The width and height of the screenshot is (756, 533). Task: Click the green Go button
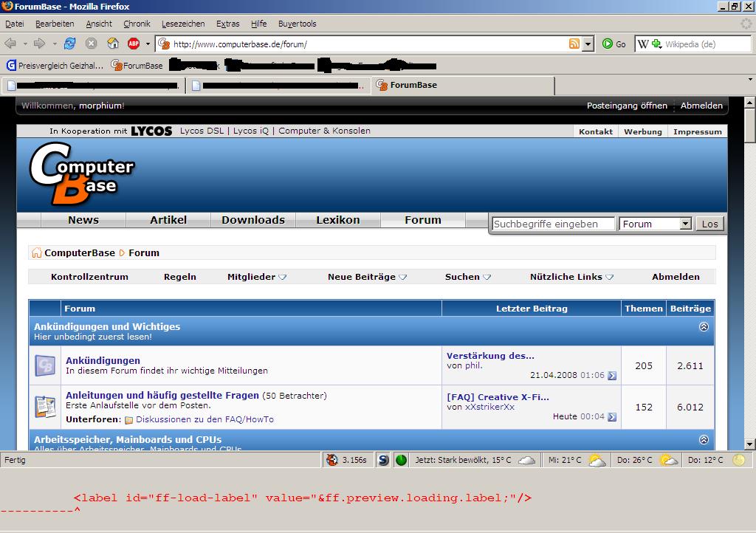pos(614,44)
